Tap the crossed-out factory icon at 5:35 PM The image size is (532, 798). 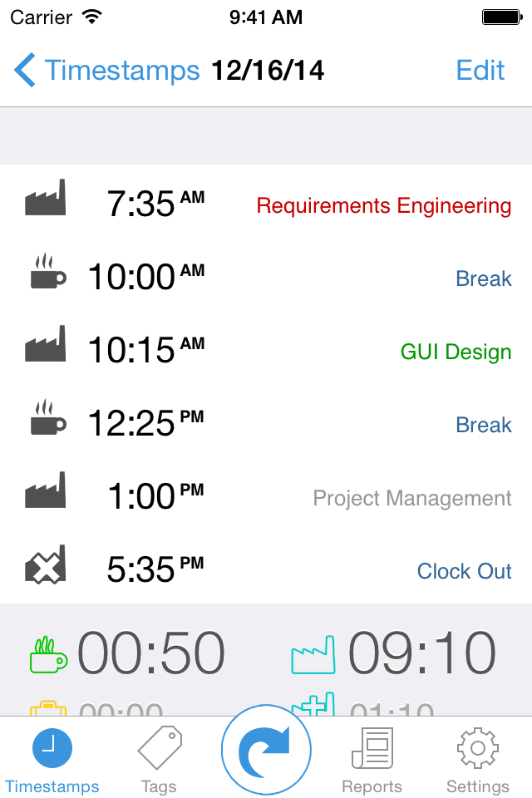pos(45,567)
